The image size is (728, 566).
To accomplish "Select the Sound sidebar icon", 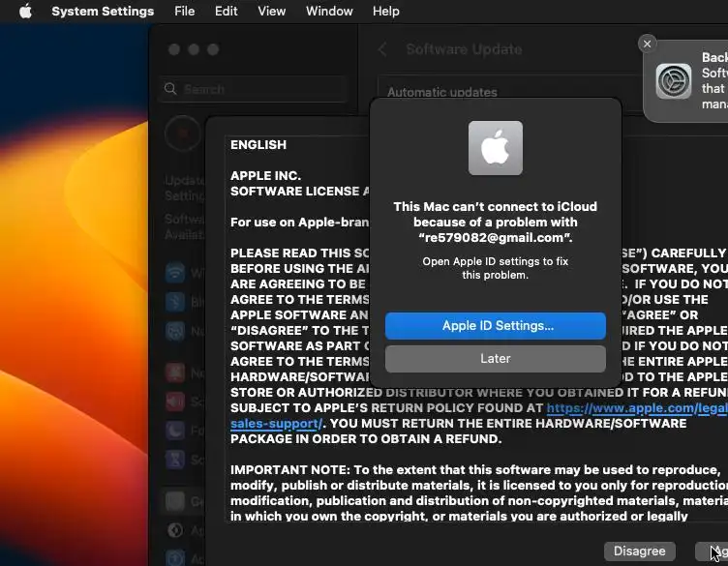I will click(x=175, y=402).
